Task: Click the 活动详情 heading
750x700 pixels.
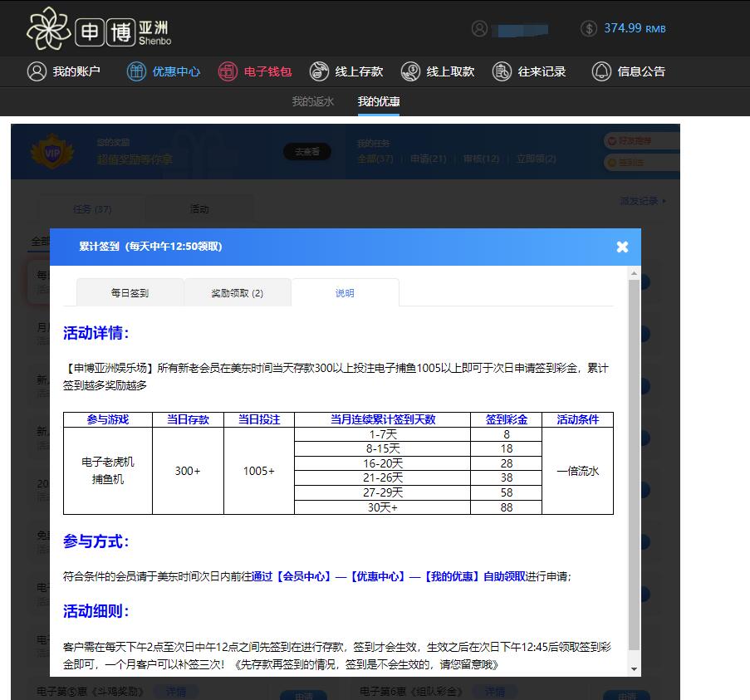Action: (x=96, y=333)
